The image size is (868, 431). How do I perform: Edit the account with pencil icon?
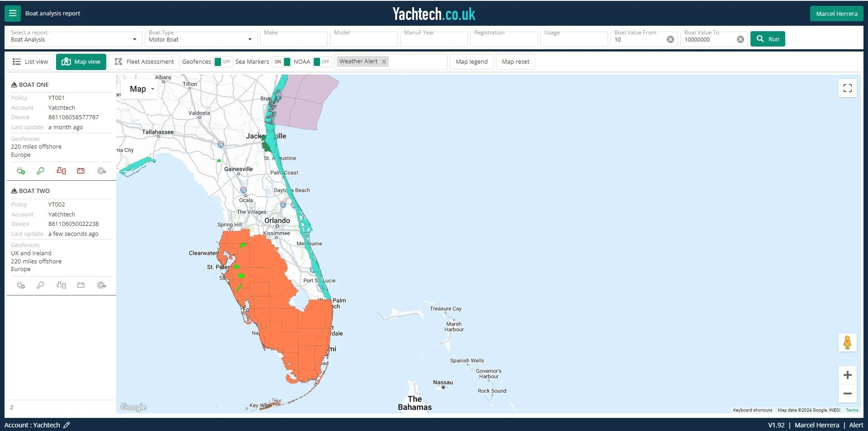66,425
